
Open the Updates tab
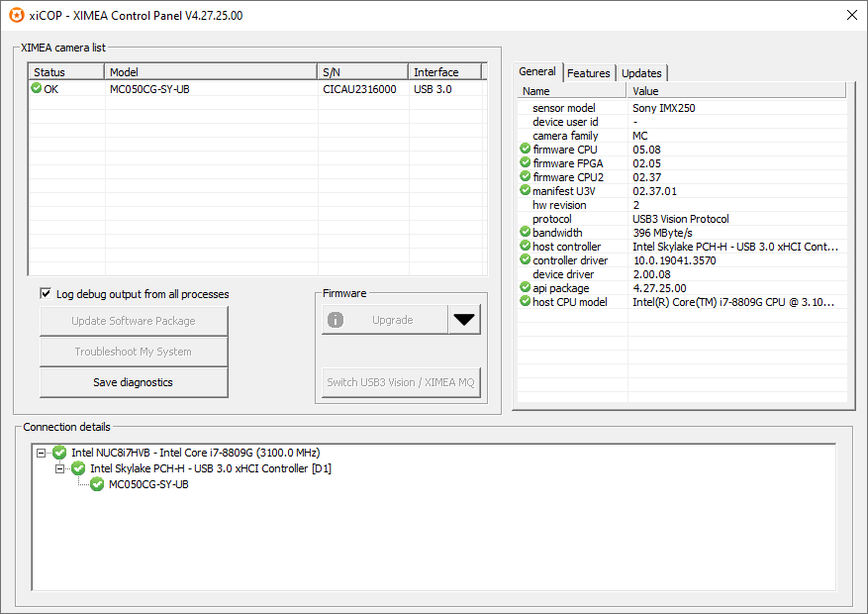(x=641, y=73)
